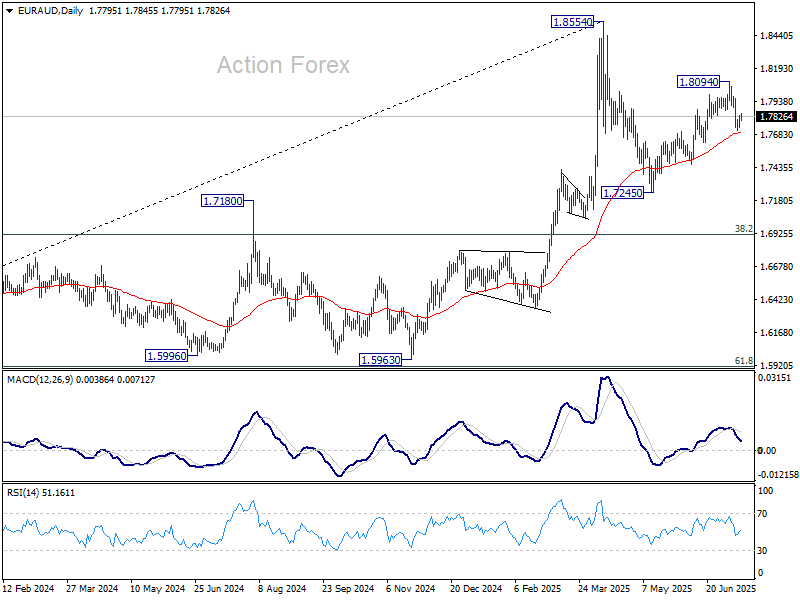Click the 1.71800 peak price label
The height and width of the screenshot is (600, 800).
(222, 201)
